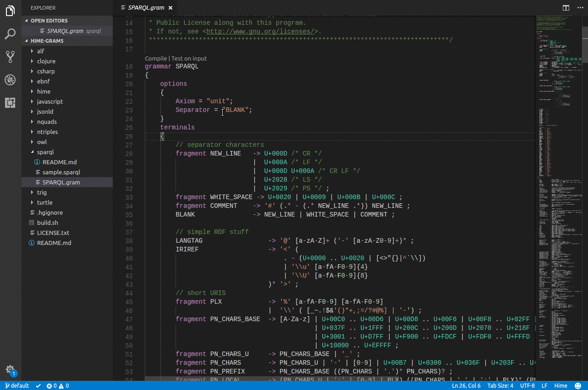Open sample.sparql file in explorer
This screenshot has height=390, width=588.
(61, 172)
